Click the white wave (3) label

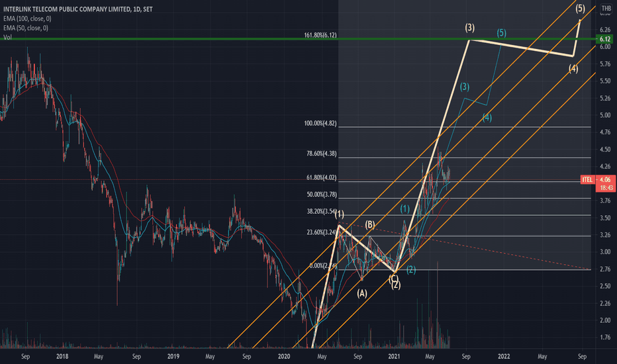tap(469, 28)
